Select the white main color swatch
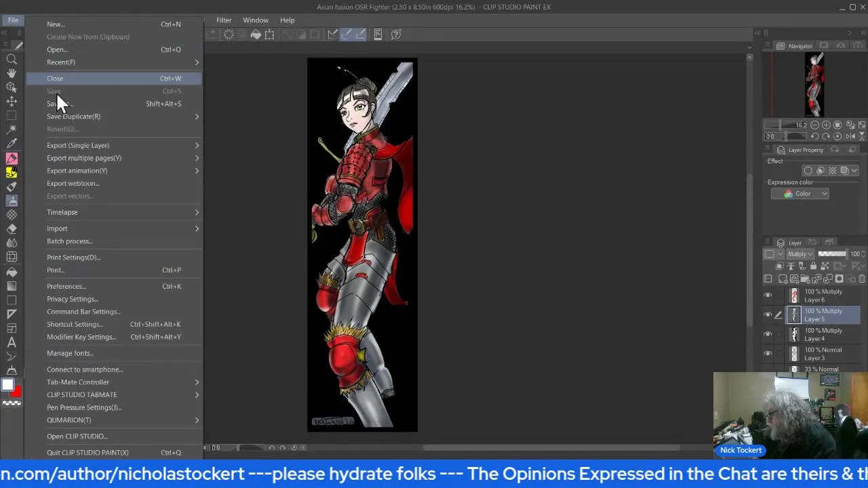 point(7,386)
